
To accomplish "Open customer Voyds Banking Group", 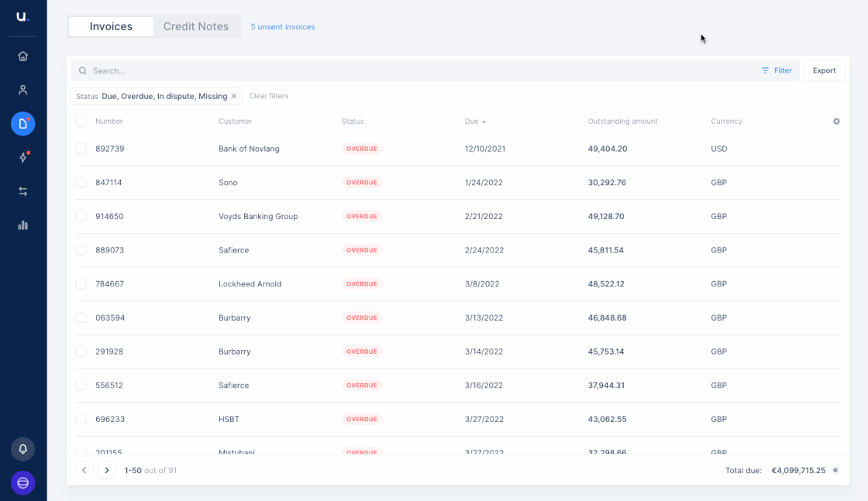I will coord(258,216).
